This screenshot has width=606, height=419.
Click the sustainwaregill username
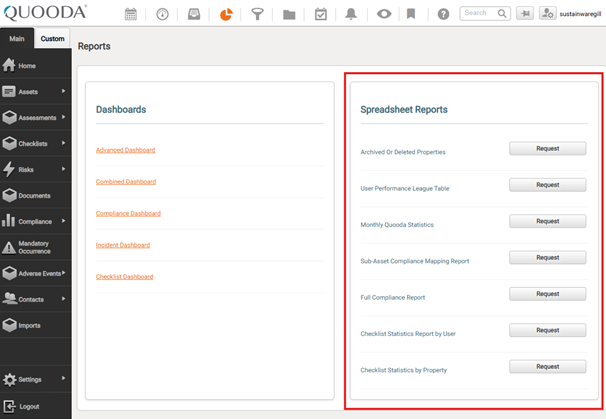tap(580, 14)
